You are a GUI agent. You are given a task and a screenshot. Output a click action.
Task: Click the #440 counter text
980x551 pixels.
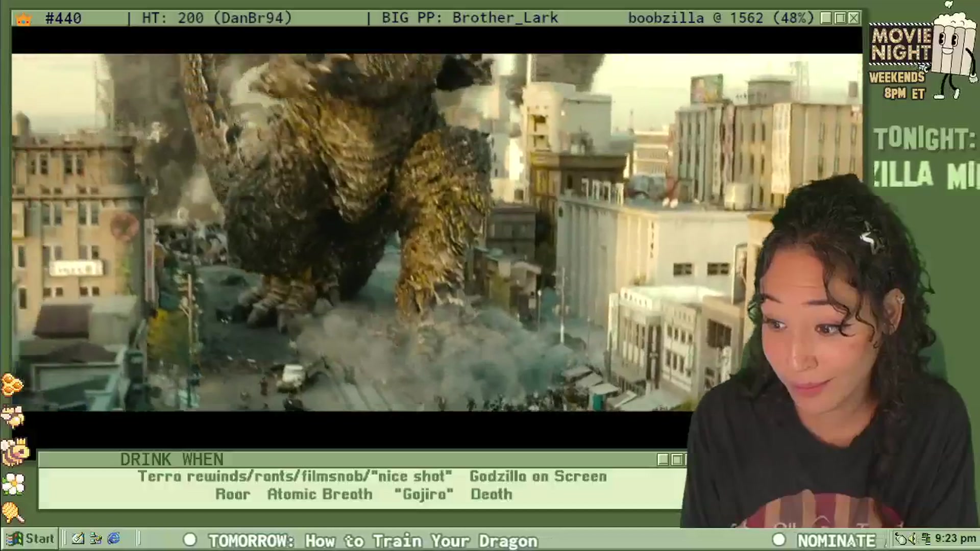63,18
